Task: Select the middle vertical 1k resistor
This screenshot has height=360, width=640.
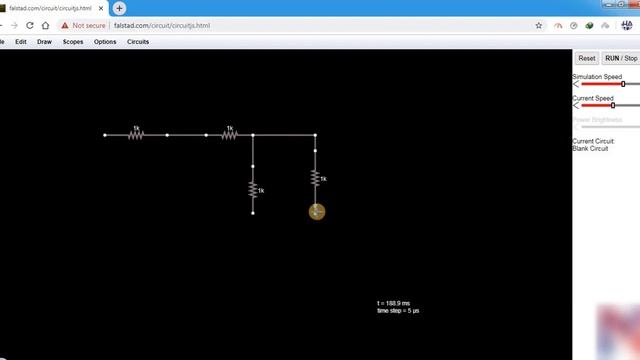Action: click(253, 190)
